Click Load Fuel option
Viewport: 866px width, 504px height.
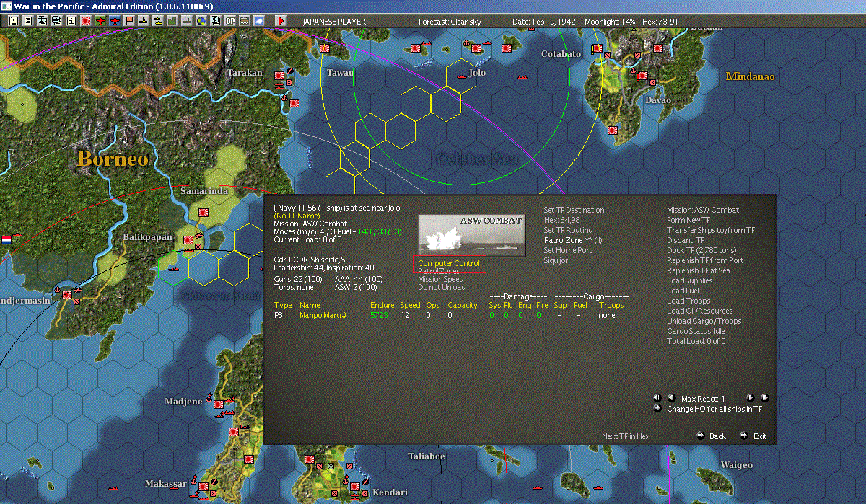(x=683, y=291)
